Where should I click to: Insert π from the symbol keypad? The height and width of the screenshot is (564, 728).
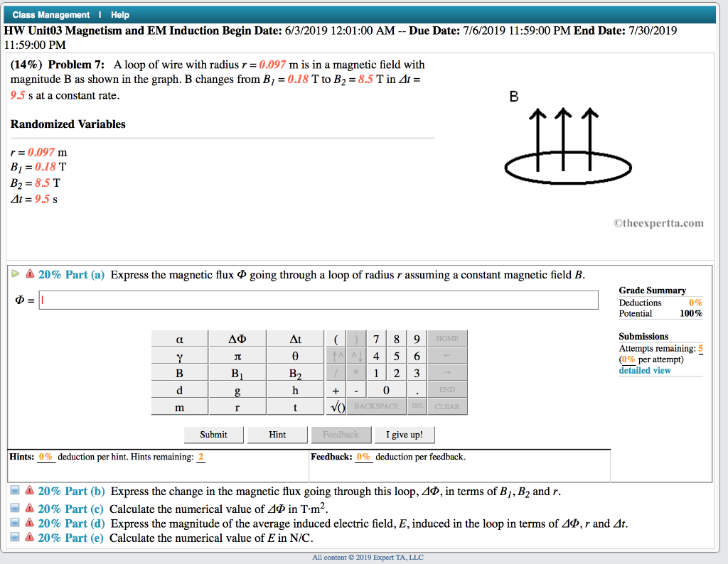pyautogui.click(x=237, y=355)
